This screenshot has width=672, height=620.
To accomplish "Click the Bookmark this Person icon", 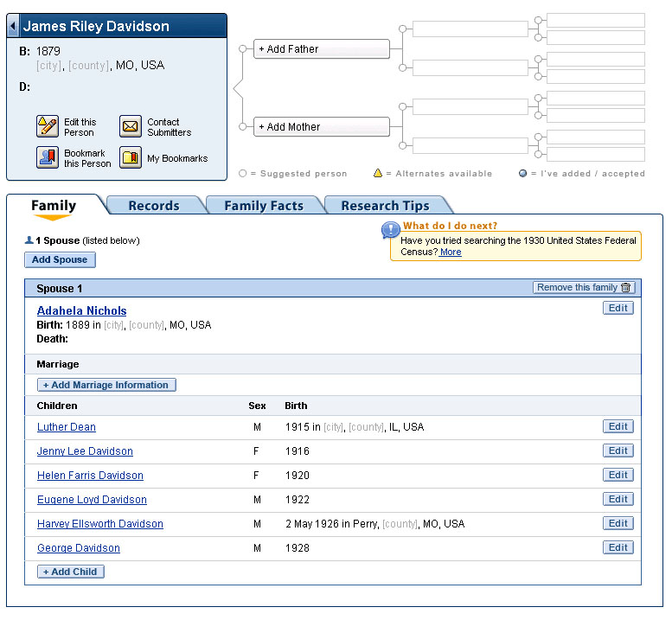I will pyautogui.click(x=48, y=157).
